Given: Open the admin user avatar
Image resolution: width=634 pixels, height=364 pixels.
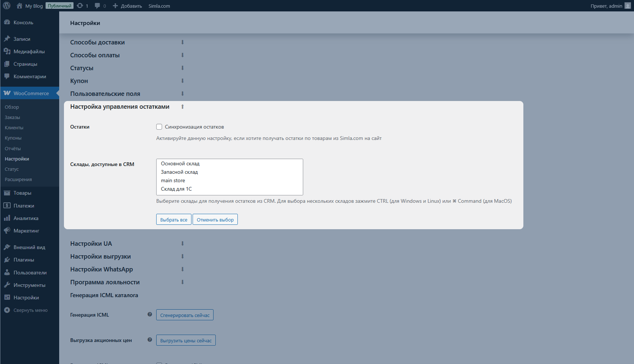Looking at the screenshot, I should [x=627, y=6].
